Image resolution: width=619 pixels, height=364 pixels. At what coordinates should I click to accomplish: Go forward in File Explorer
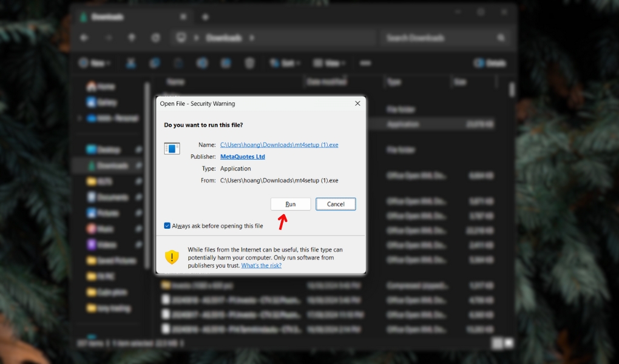108,38
